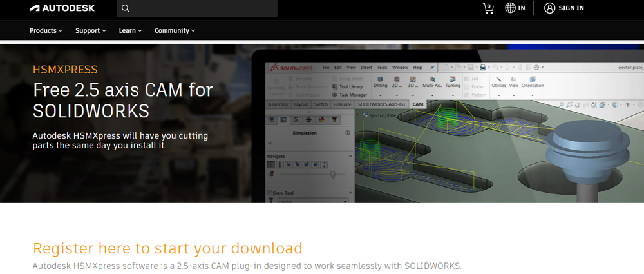Select the 2D milling tool
The width and height of the screenshot is (644, 274).
(396, 82)
